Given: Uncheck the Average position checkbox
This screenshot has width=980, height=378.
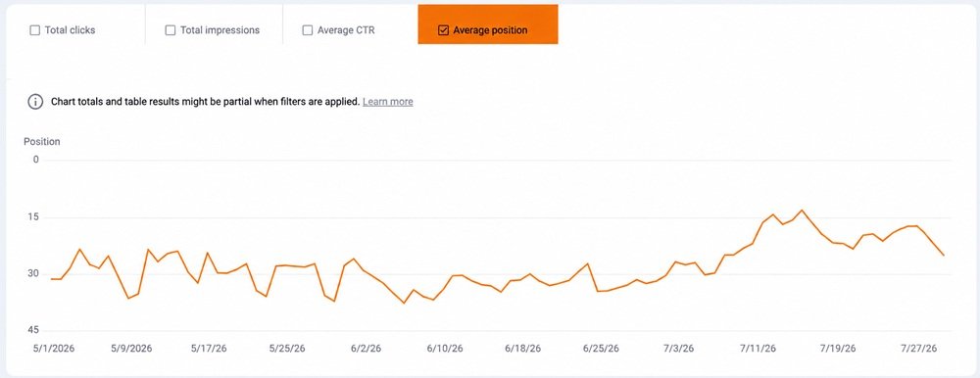Looking at the screenshot, I should coord(443,30).
